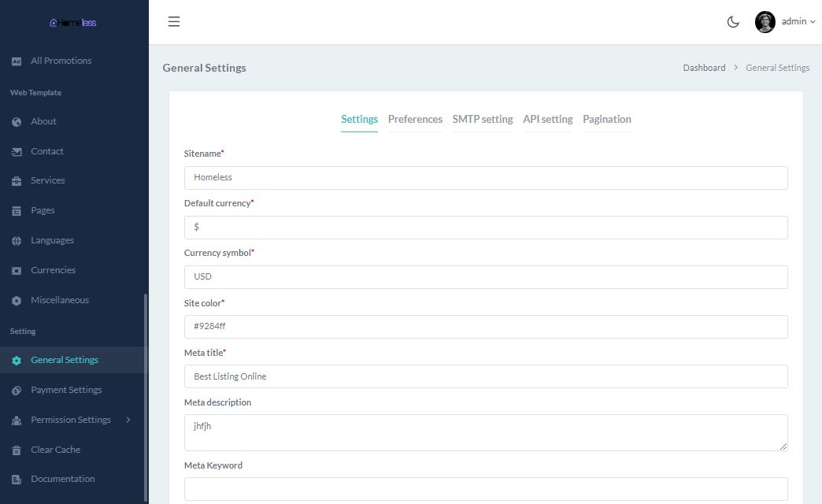Click the Site color input field
This screenshot has width=822, height=504.
[486, 327]
